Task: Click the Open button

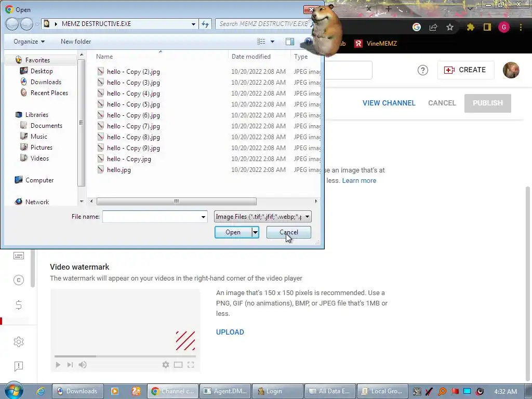Action: click(x=233, y=232)
